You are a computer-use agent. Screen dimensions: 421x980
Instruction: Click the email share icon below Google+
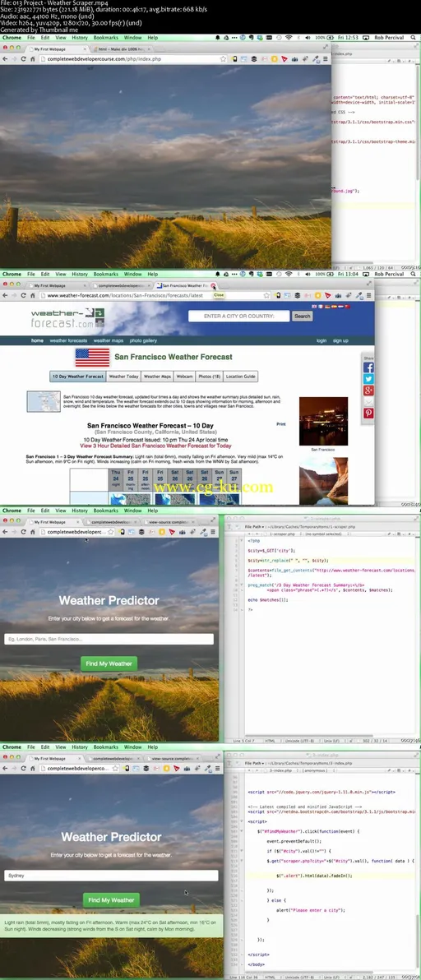click(368, 402)
